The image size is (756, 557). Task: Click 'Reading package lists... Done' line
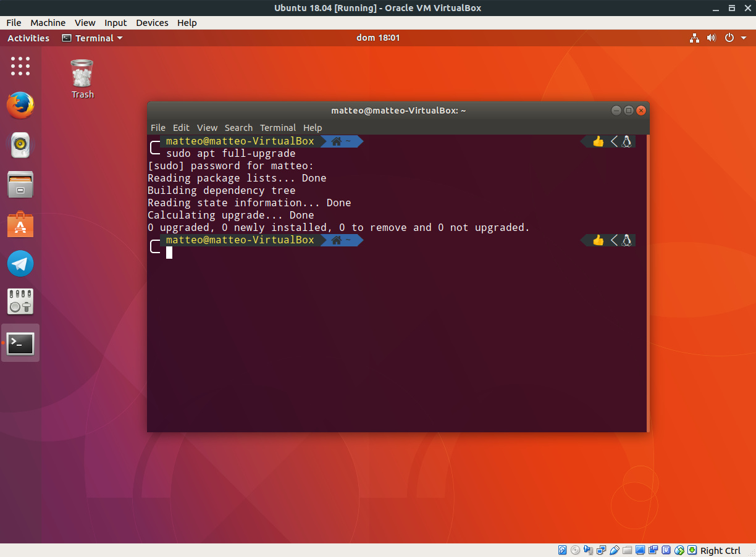tap(237, 178)
